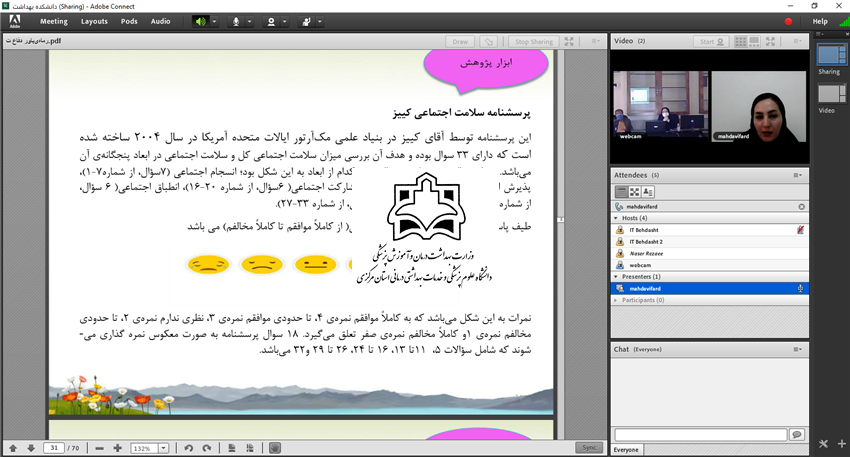Switch to Attendees list view
Screen dimensions: 850x457
[621, 192]
